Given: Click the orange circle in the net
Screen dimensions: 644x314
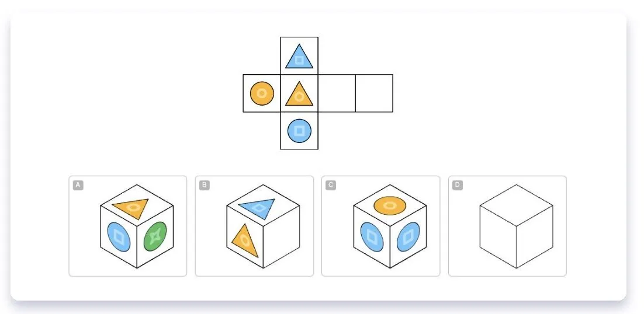Looking at the screenshot, I should coord(262,93).
